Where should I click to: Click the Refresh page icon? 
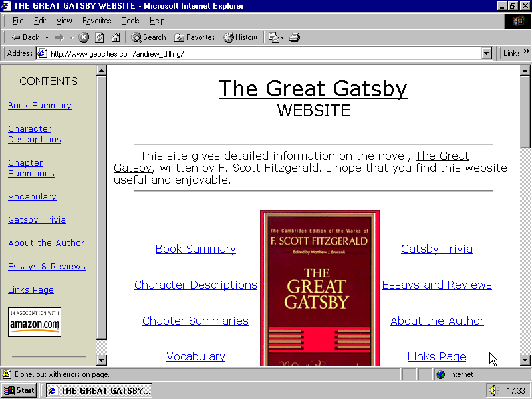pyautogui.click(x=100, y=37)
